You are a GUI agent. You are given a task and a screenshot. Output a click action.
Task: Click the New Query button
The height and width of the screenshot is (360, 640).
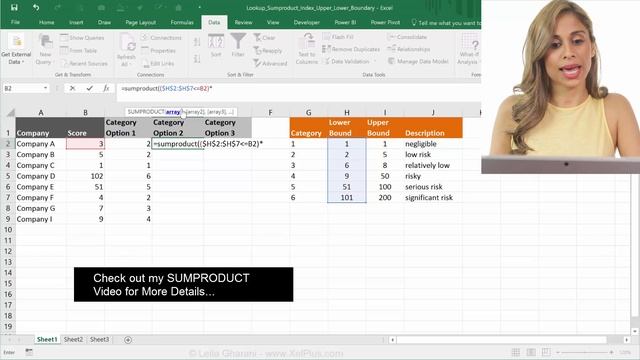(x=44, y=50)
